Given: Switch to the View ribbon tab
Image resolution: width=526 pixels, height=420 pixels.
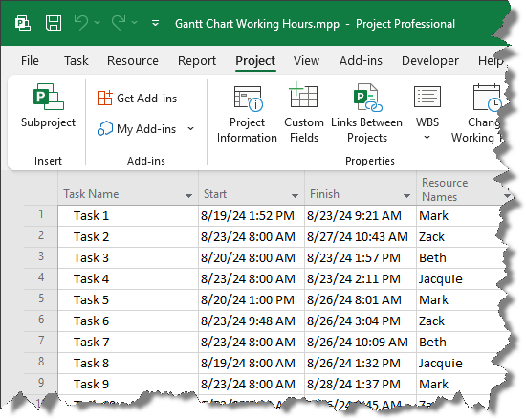Looking at the screenshot, I should click(x=306, y=60).
